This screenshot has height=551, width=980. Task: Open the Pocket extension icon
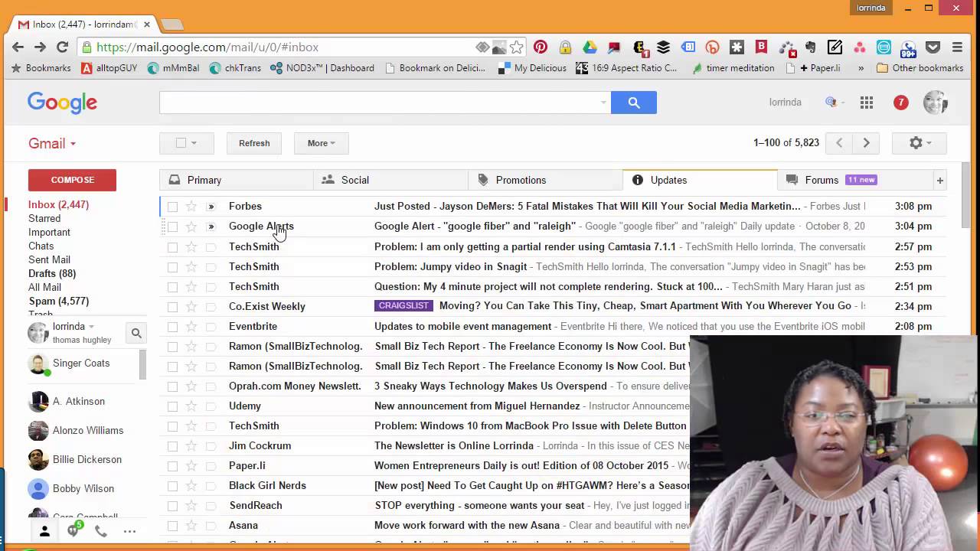933,47
